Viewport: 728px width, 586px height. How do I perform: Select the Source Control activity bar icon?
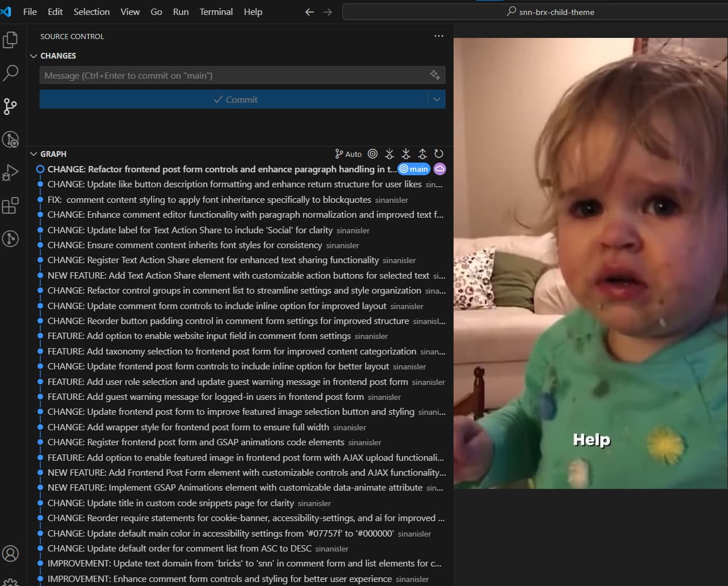coord(10,106)
